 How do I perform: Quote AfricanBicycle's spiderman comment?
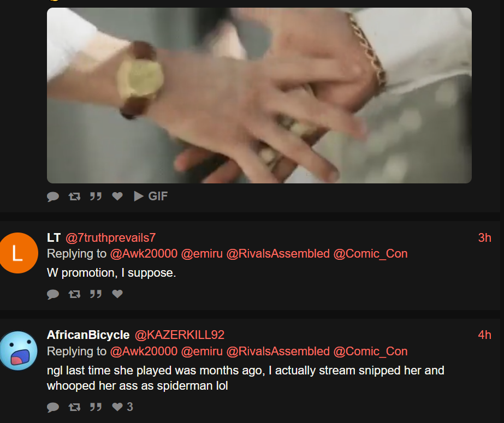96,407
